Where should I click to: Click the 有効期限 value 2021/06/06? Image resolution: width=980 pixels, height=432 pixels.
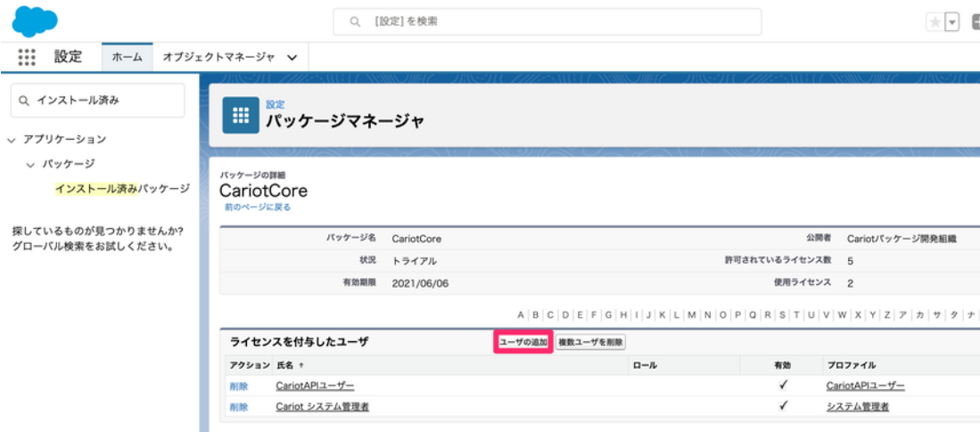pos(420,283)
